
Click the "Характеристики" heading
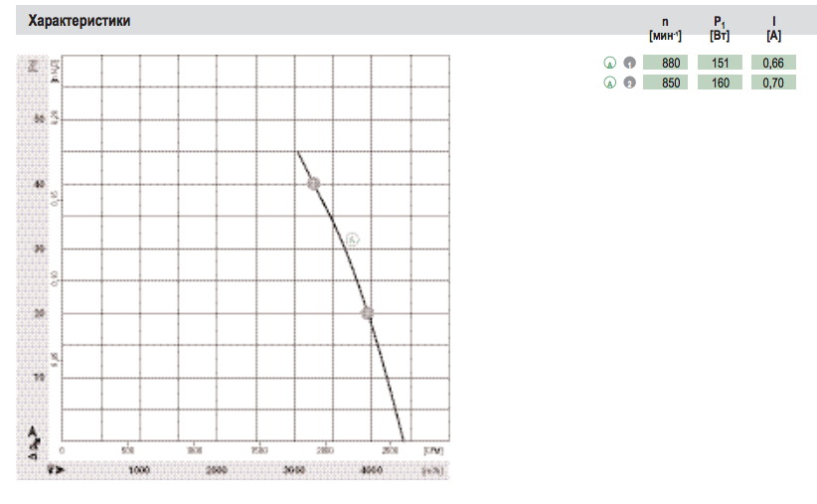pos(80,21)
